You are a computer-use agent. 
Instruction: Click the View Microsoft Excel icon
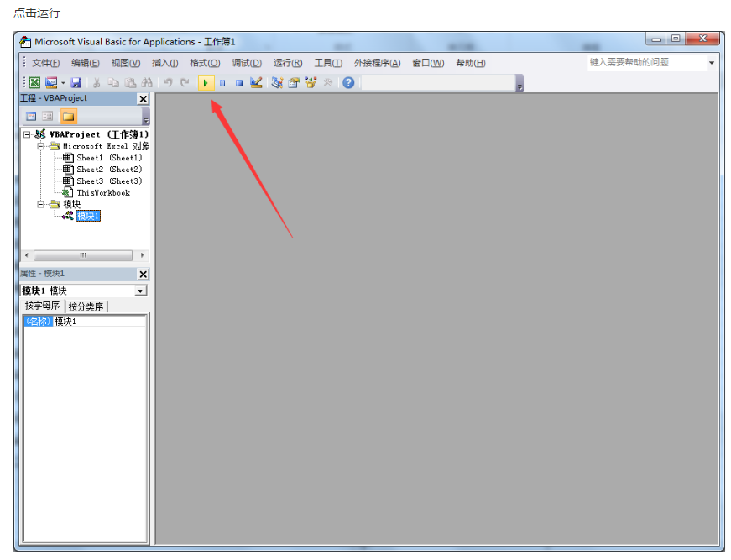click(34, 83)
